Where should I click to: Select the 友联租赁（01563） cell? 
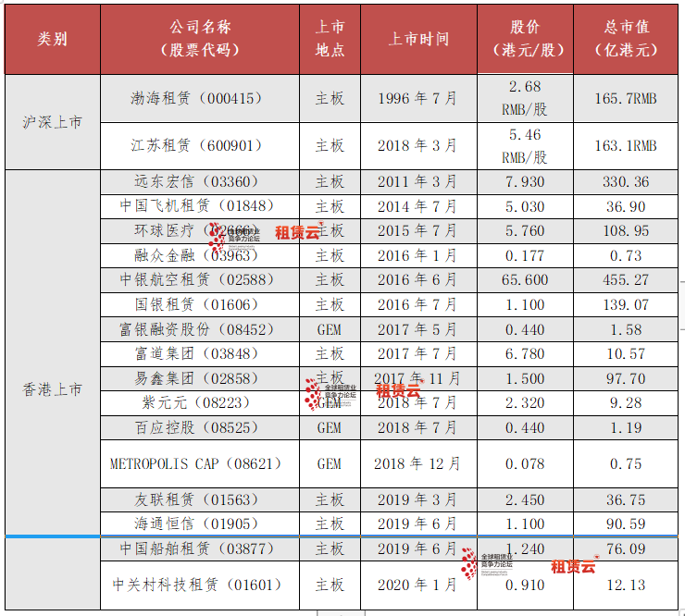click(200, 499)
